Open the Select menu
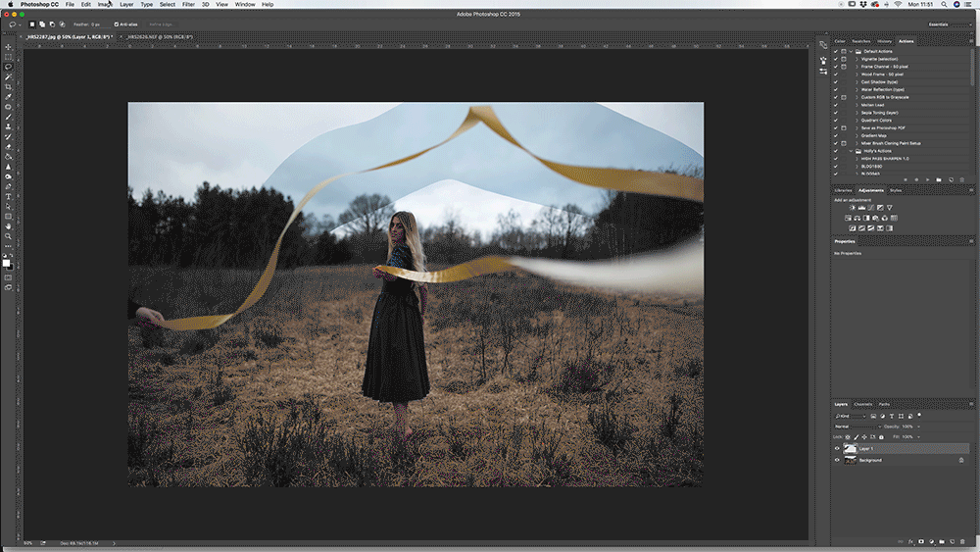This screenshot has height=552, width=980. point(168,4)
